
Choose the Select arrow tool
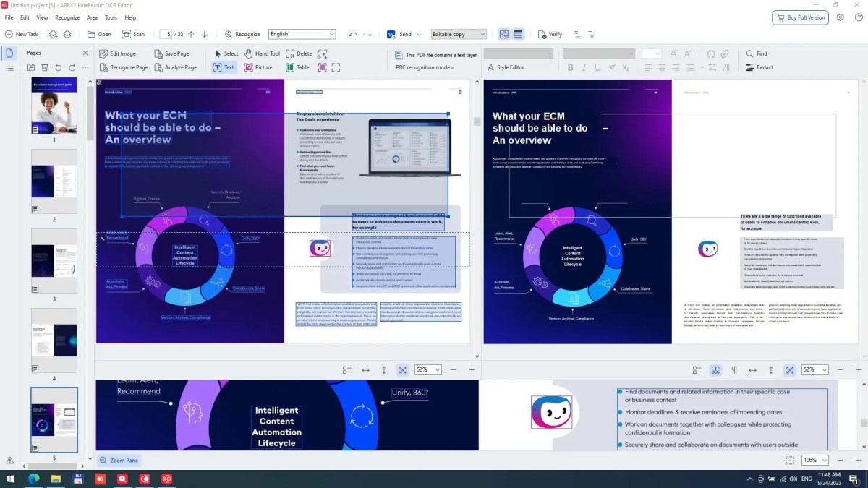pos(226,53)
